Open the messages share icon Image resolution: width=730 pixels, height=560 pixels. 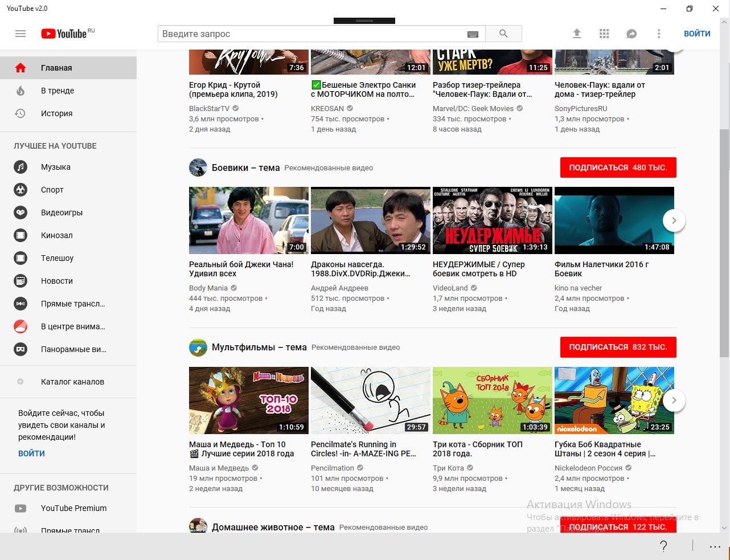(631, 34)
